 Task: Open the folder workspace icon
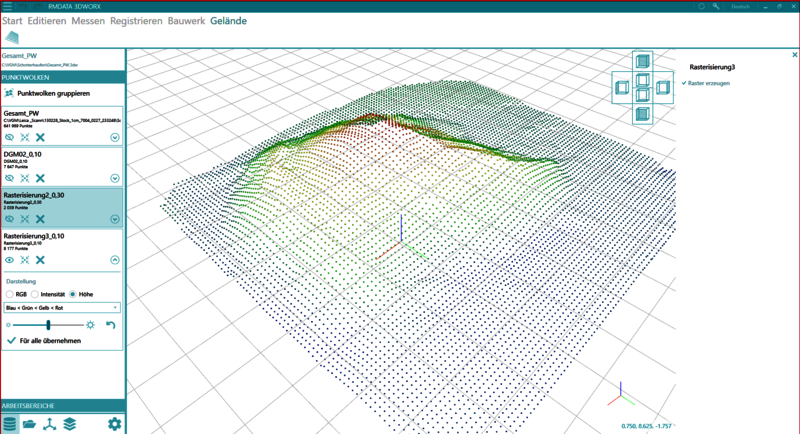[x=29, y=424]
